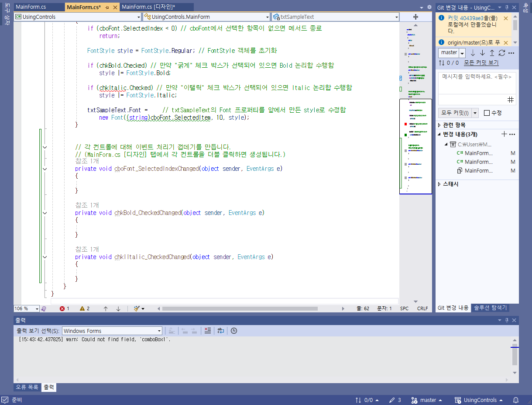Click the pencil pending changes count
This screenshot has height=405, width=532.
(395, 400)
